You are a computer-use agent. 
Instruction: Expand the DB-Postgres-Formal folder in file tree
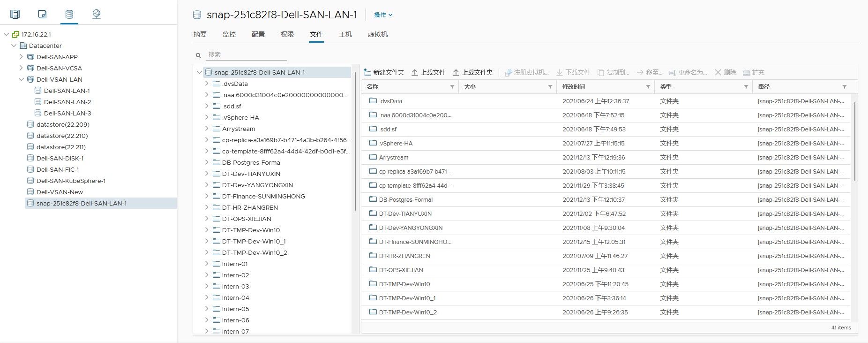pos(207,162)
